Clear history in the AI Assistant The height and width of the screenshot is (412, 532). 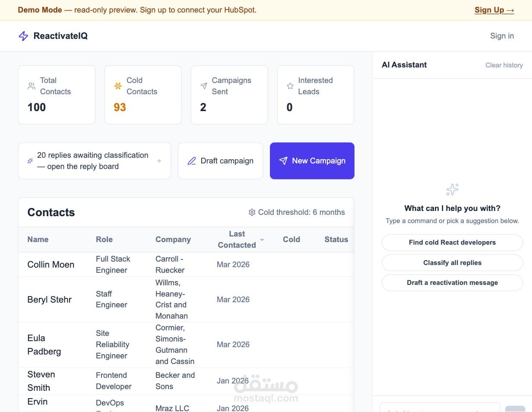(504, 65)
